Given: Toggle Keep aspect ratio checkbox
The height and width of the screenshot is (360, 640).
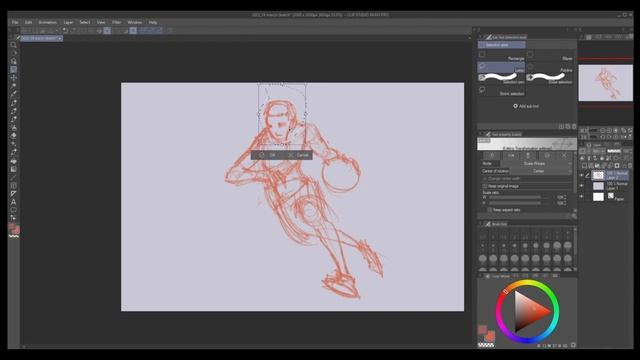Looking at the screenshot, I should coord(489,210).
